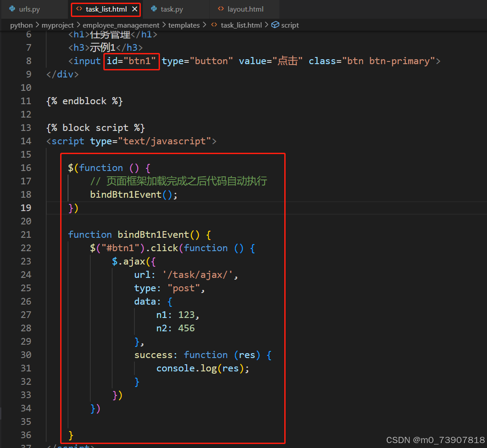Switch to the layout.html tab
Screen dimensions: 487x448
click(245, 8)
